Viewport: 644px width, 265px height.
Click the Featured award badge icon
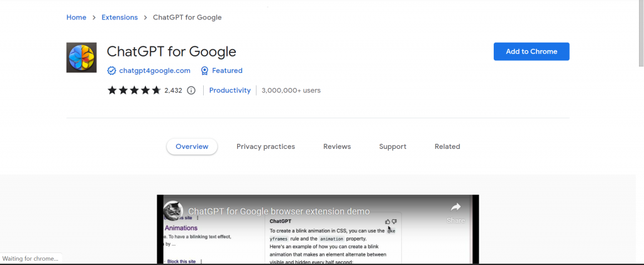pyautogui.click(x=204, y=70)
